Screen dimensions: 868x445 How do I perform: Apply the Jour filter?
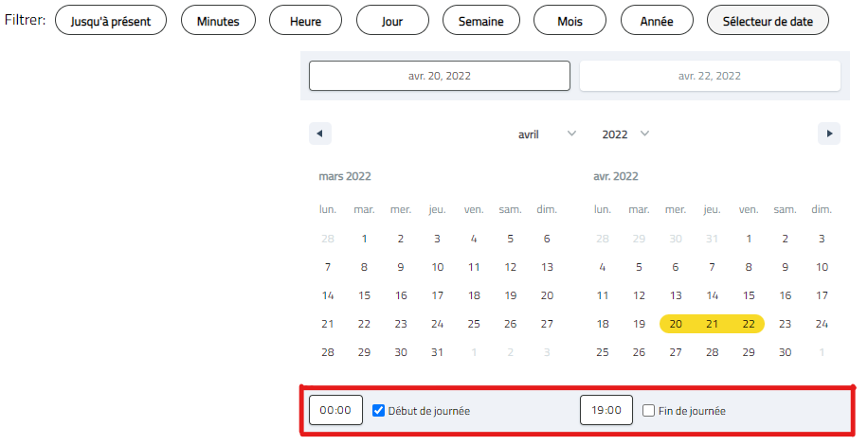393,20
